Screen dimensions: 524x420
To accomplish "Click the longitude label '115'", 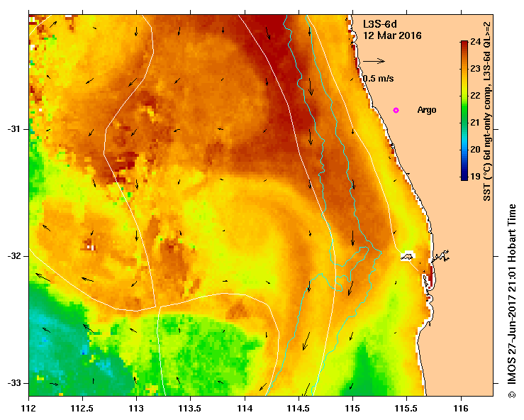I will (x=352, y=409).
